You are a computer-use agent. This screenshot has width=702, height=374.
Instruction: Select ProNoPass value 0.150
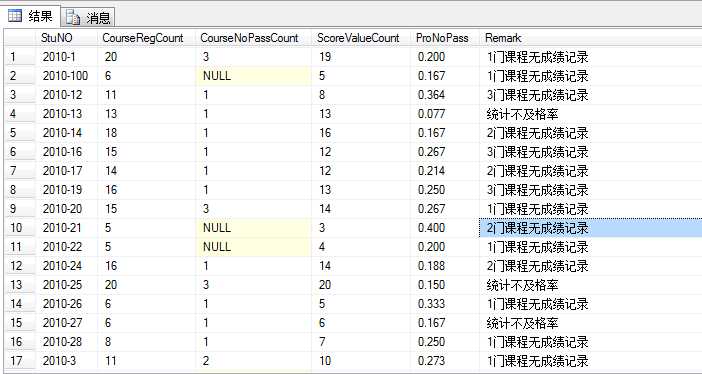click(445, 285)
